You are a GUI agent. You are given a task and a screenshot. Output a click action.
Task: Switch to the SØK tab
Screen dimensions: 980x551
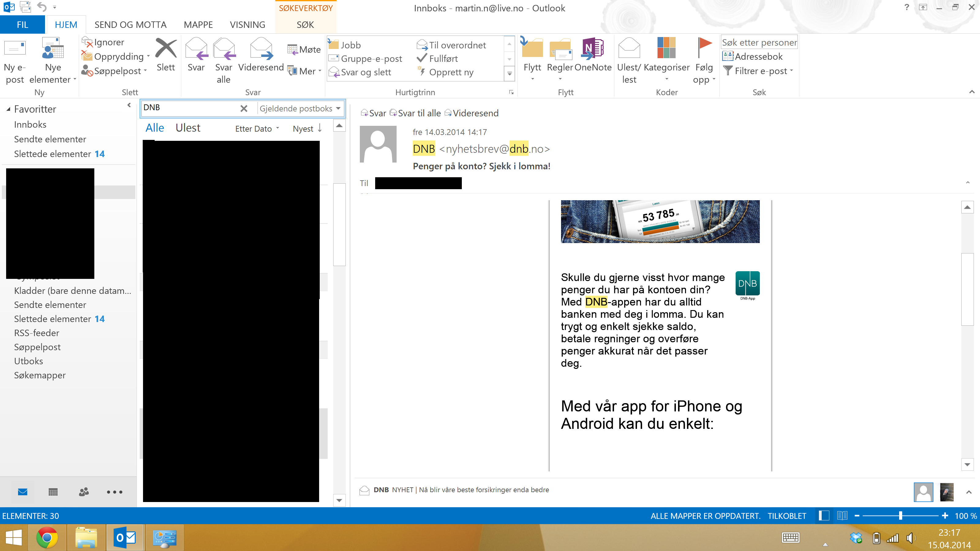coord(305,25)
